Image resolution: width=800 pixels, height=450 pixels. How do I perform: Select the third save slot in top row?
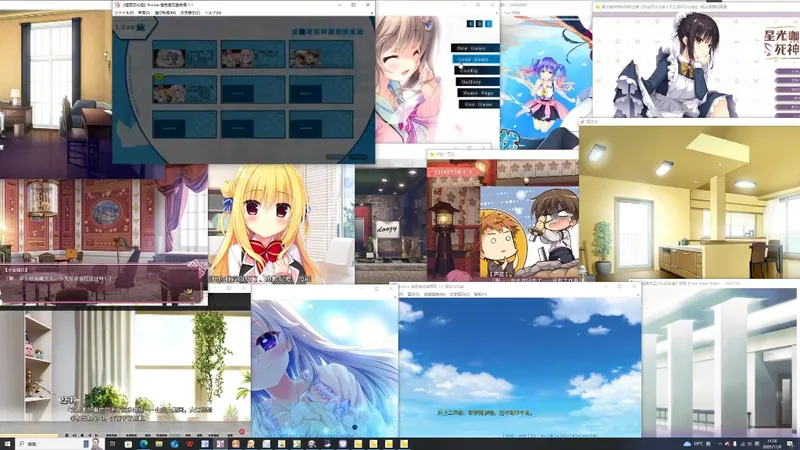[320, 55]
